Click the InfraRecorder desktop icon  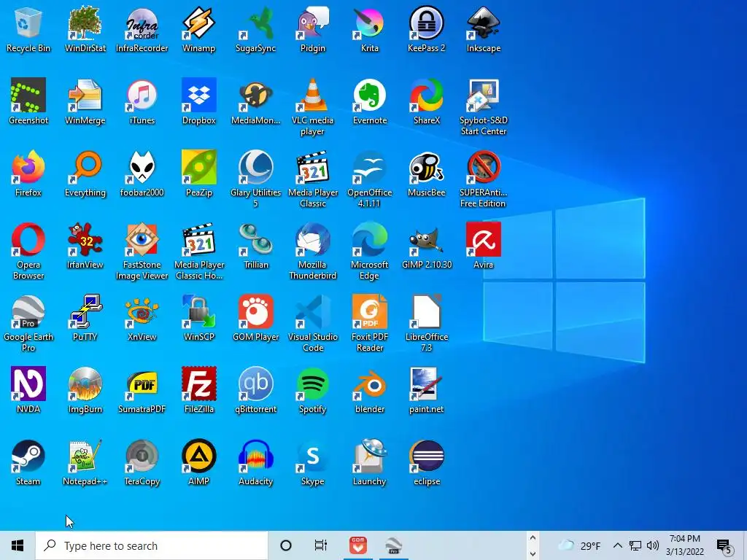point(142,29)
